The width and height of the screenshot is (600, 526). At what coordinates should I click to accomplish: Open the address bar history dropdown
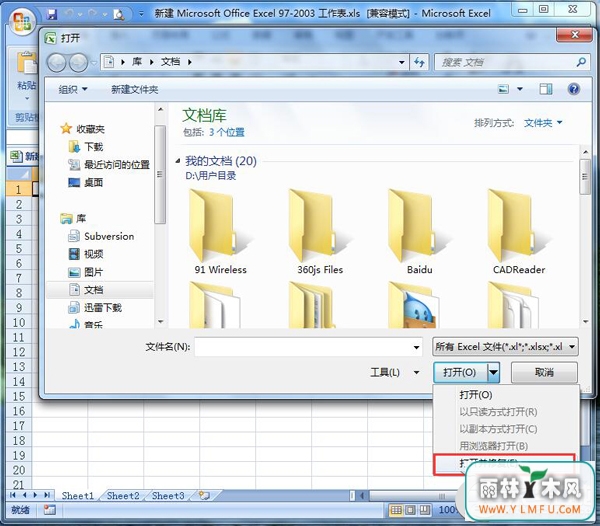pyautogui.click(x=401, y=62)
